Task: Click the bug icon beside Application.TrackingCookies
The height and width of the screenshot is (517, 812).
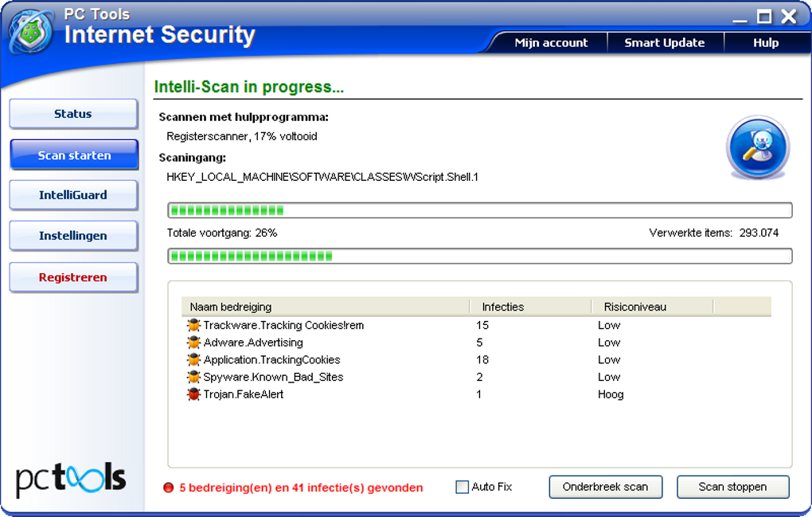Action: (x=193, y=359)
